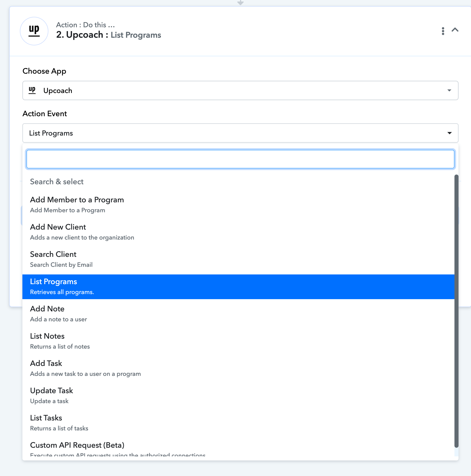Select the List Notes action

(x=238, y=341)
